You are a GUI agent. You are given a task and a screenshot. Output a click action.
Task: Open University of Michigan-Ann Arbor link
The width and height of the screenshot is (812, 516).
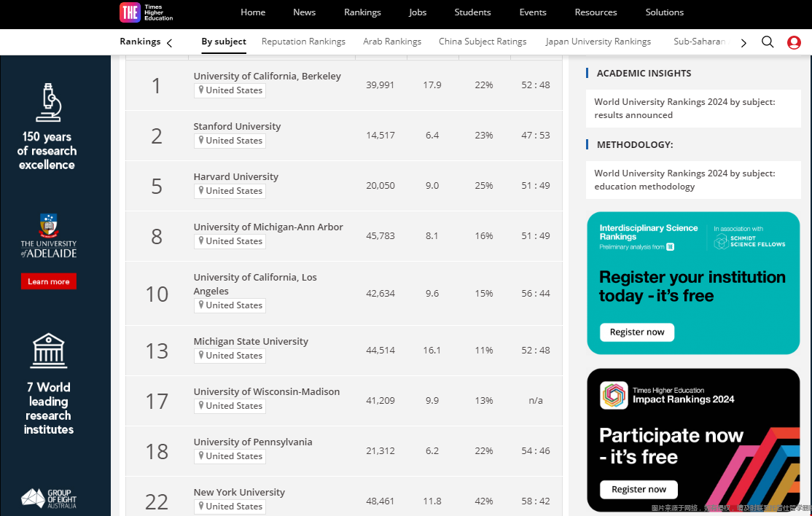268,227
